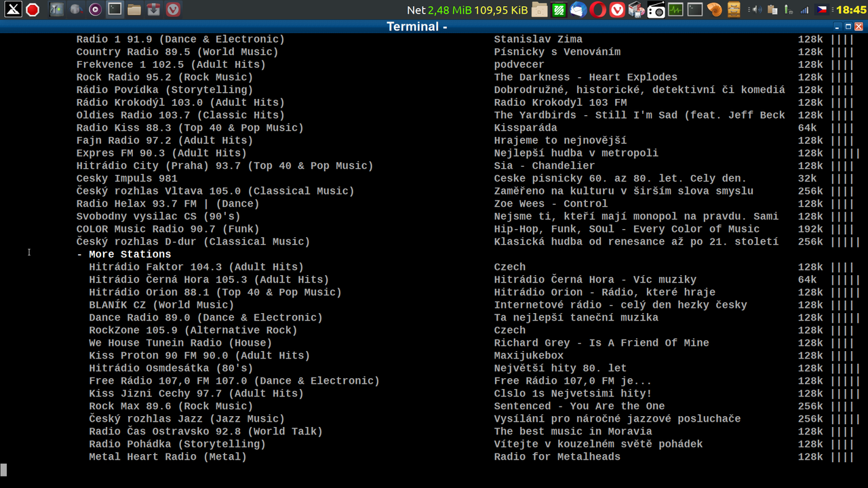Select We House Tunein Radio (House)

(x=180, y=343)
